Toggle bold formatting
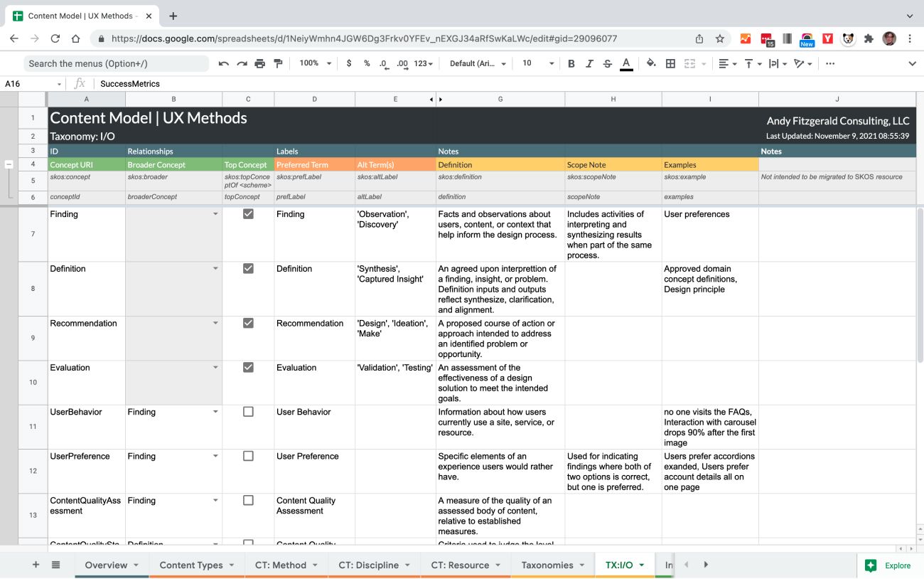The width and height of the screenshot is (924, 579). [571, 64]
